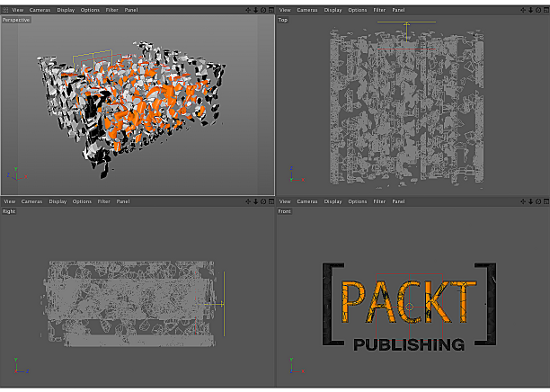Open the View menu in Perspective viewport
Image resolution: width=550 pixels, height=392 pixels.
coord(18,10)
